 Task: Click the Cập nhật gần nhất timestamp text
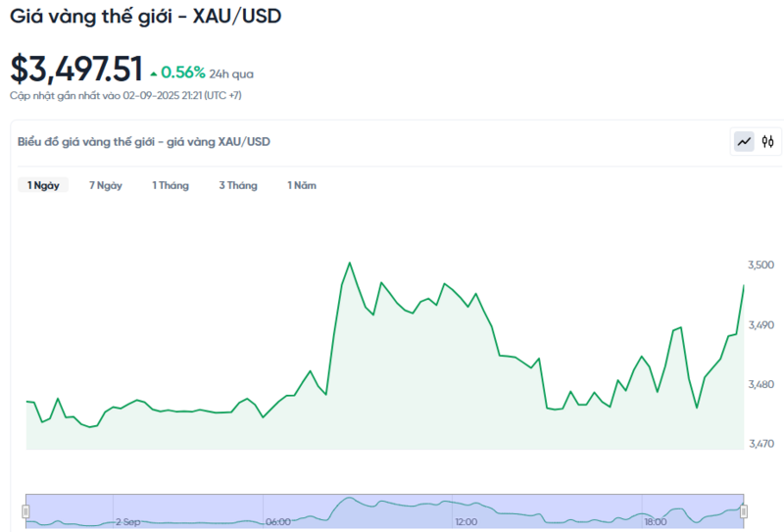125,95
